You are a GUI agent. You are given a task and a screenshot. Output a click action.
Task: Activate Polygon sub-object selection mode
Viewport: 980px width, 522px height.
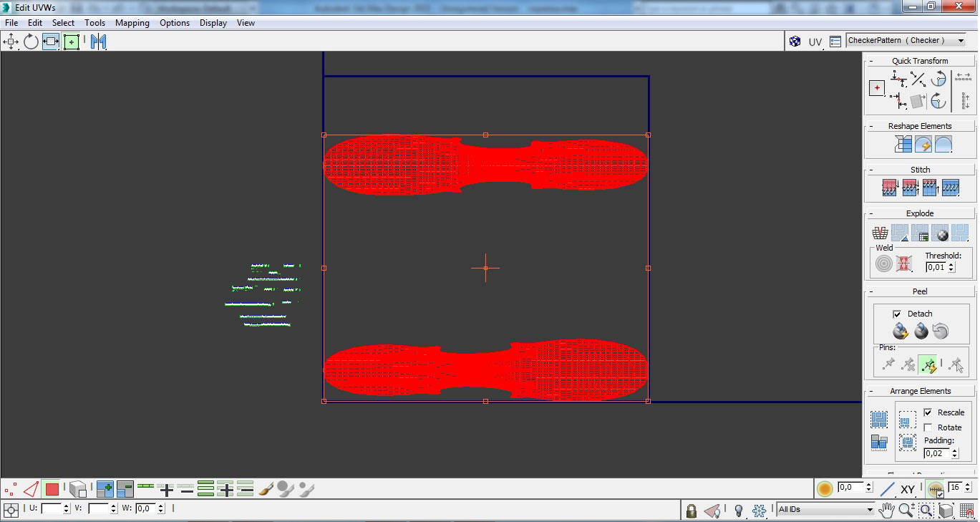tap(52, 490)
